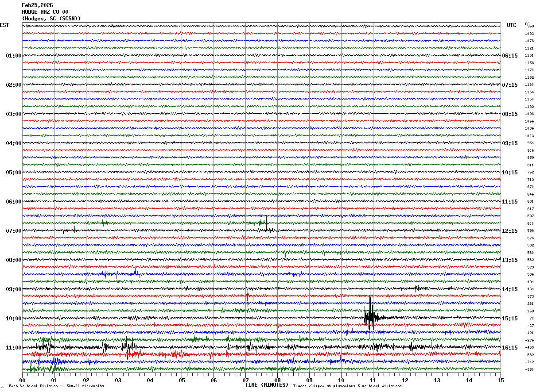Click the DC offset value 1160

click(x=529, y=85)
